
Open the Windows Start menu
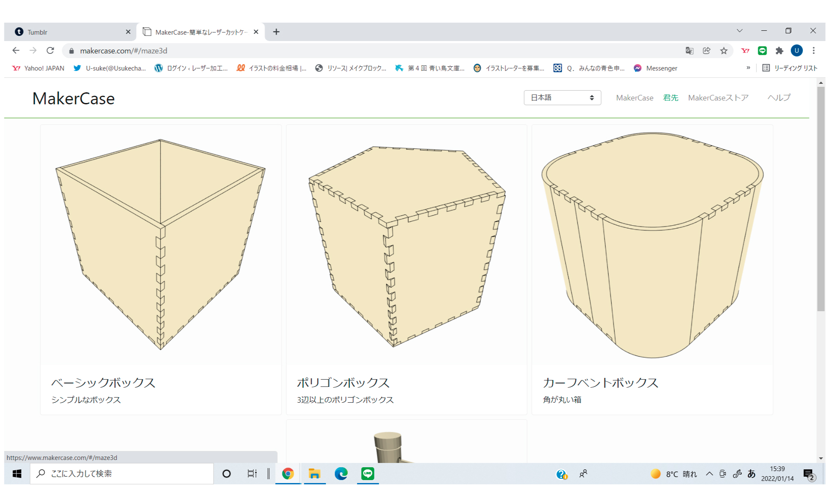[x=17, y=474]
